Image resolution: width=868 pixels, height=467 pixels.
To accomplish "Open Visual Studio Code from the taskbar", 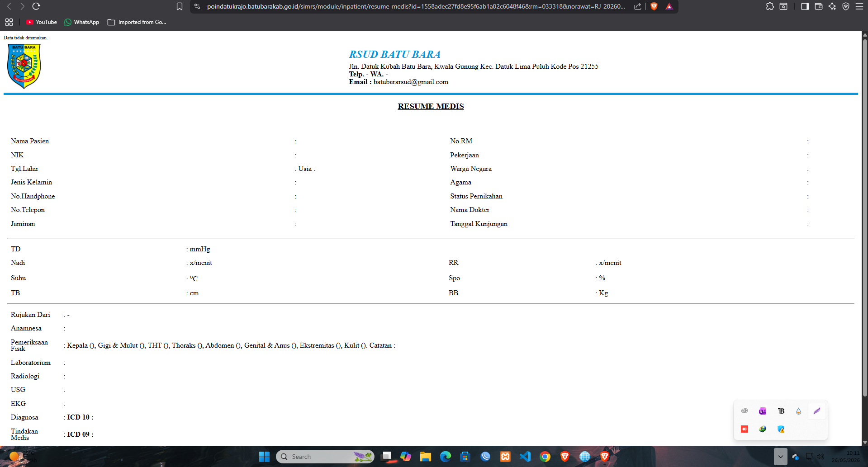I will click(x=525, y=457).
